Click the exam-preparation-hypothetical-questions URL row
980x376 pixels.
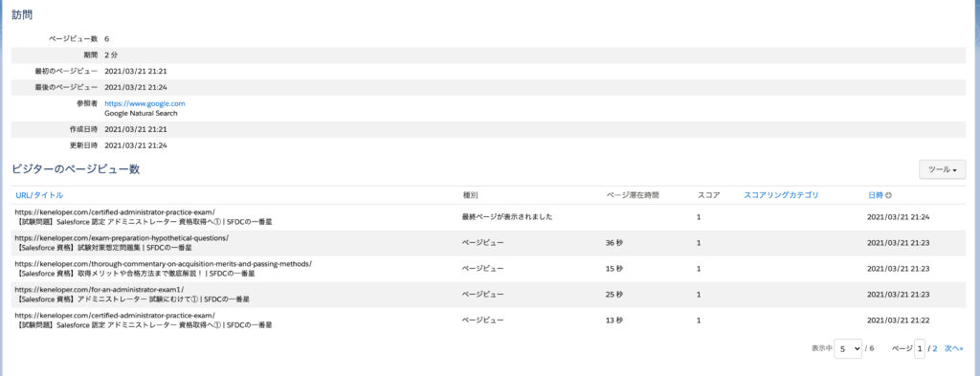pyautogui.click(x=490, y=242)
